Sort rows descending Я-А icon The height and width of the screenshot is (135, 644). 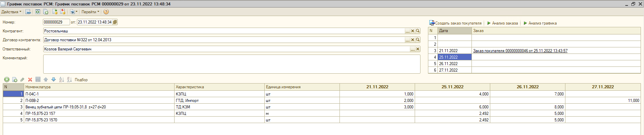pyautogui.click(x=69, y=80)
